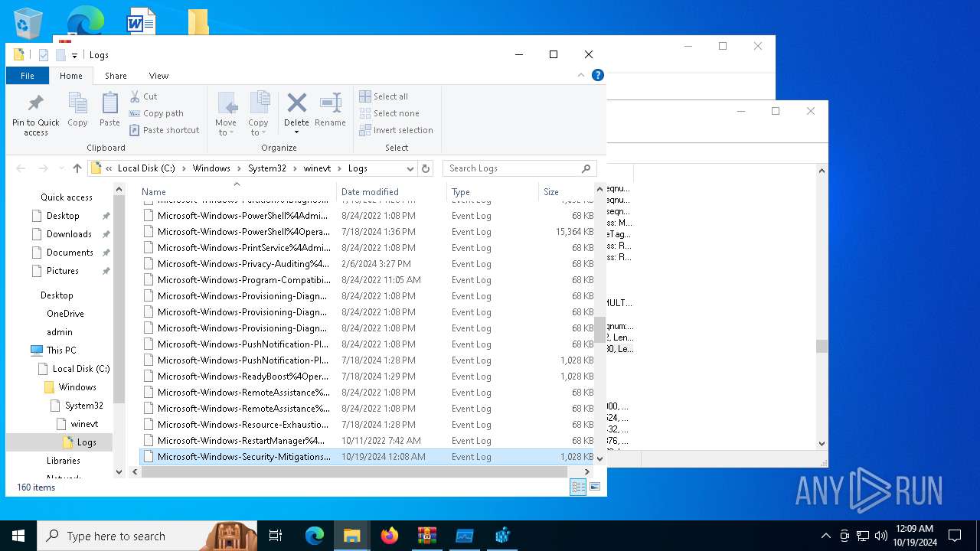
Task: Click Invert selection command
Action: coord(396,130)
